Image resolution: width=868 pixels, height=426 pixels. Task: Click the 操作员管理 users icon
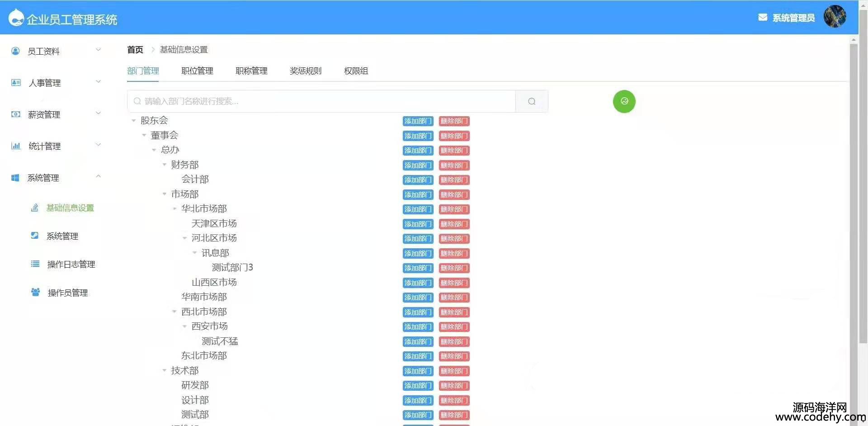pos(35,293)
